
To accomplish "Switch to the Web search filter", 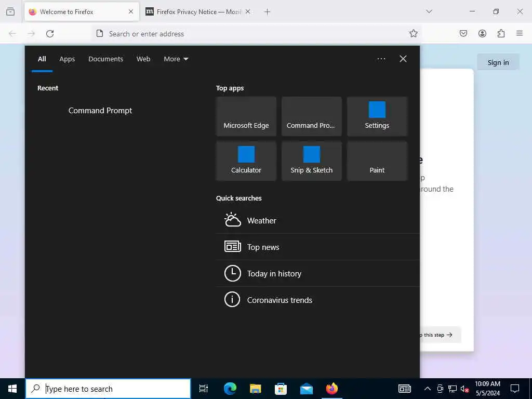I will click(x=143, y=59).
